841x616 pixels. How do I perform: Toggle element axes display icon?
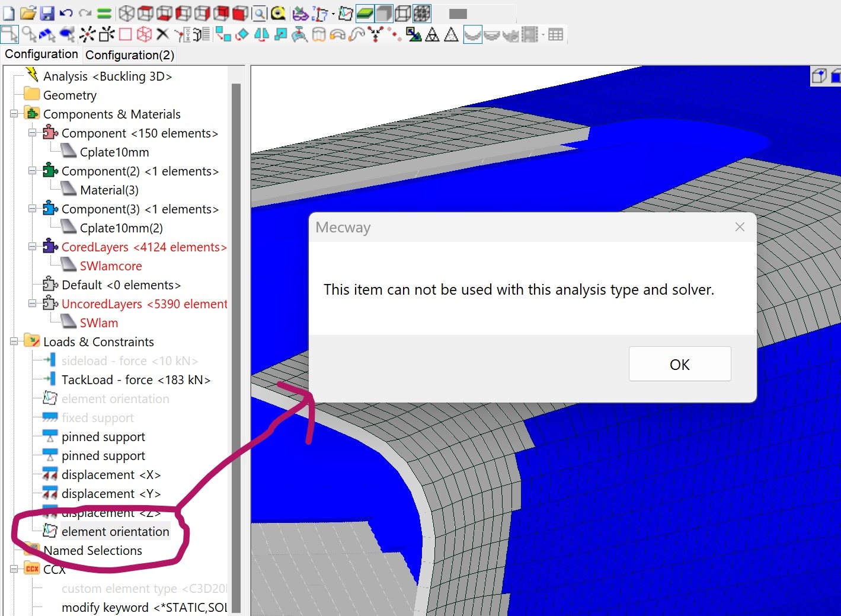(x=346, y=13)
